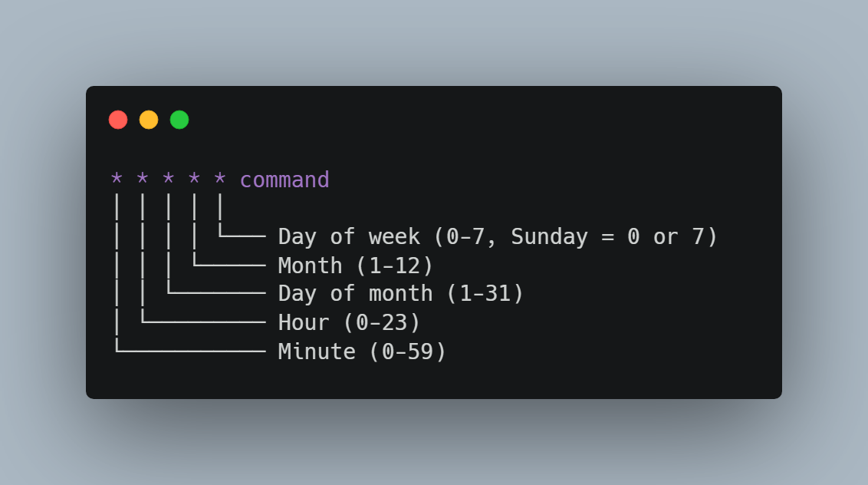Select the first asterisk in the cron line
The image size is (868, 485).
pyautogui.click(x=117, y=180)
